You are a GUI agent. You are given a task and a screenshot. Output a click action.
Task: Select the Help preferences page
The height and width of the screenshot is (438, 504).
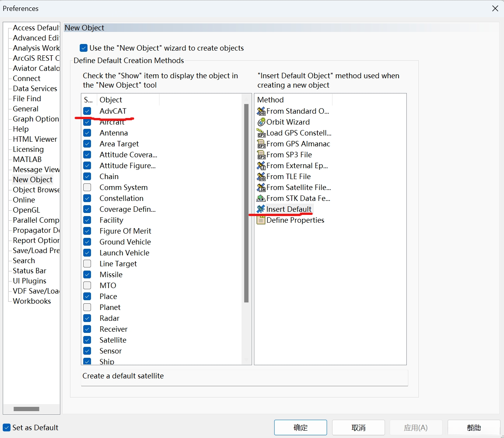[21, 129]
